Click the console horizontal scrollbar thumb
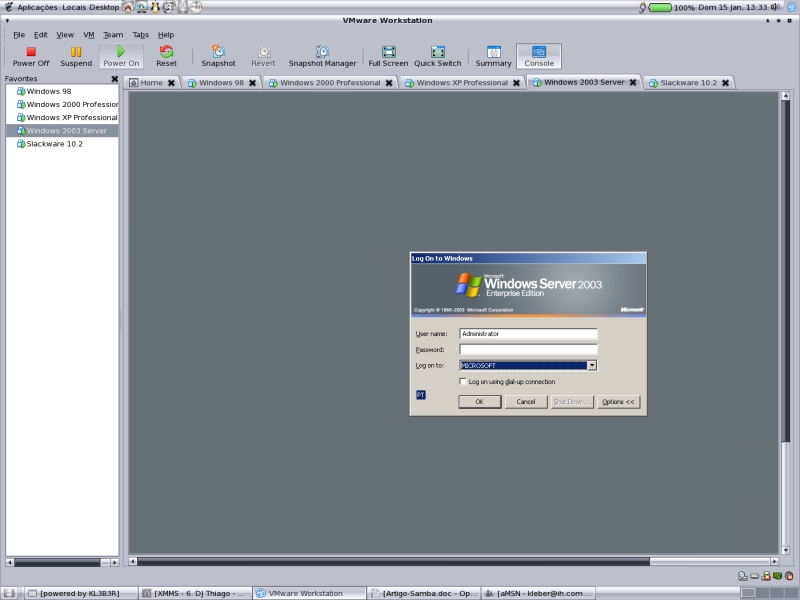Screen dimensions: 800x600 click(x=393, y=561)
